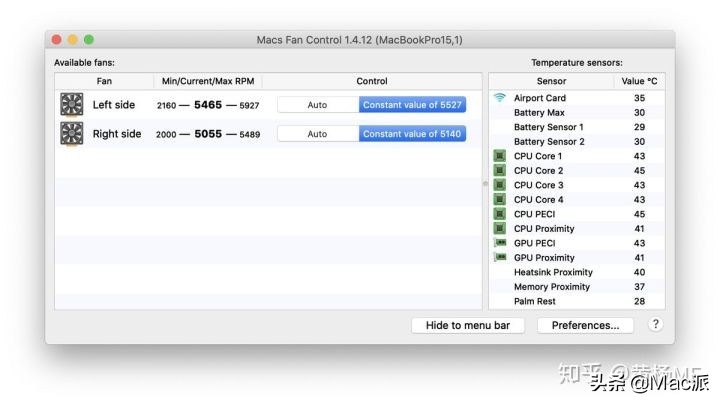Select the CPU Core 4 label
Screen dimensions: 720x404
click(538, 199)
